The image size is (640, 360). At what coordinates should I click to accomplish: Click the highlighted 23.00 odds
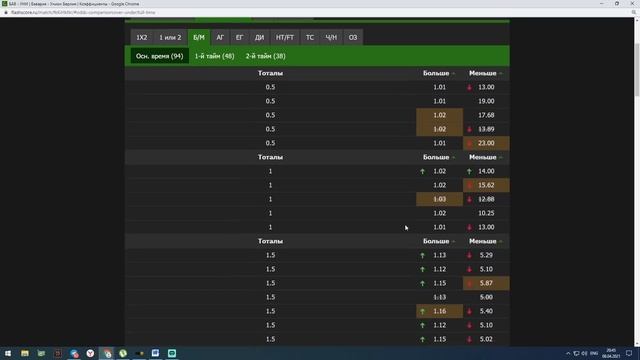pos(486,143)
